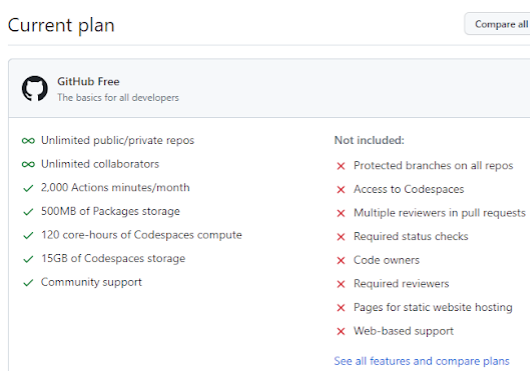Click infinity icon beside Unlimited public/private repos
Screen dimensions: 530x371
pos(28,141)
